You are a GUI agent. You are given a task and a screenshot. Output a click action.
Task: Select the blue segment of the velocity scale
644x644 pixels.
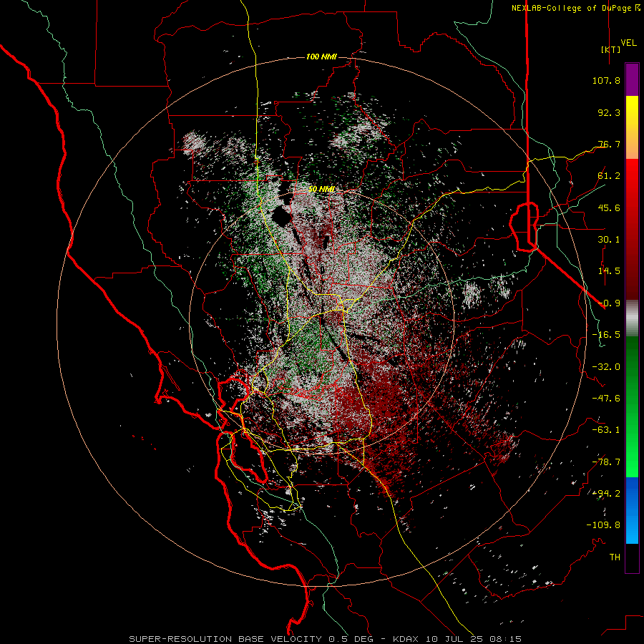[632, 510]
